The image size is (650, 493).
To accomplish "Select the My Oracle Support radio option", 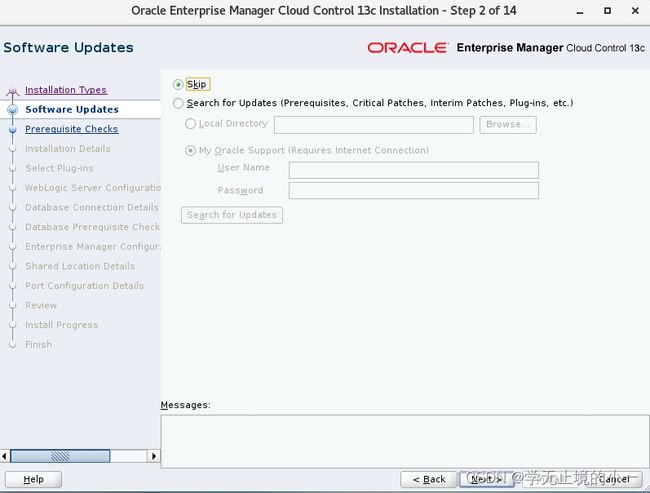I will [190, 150].
